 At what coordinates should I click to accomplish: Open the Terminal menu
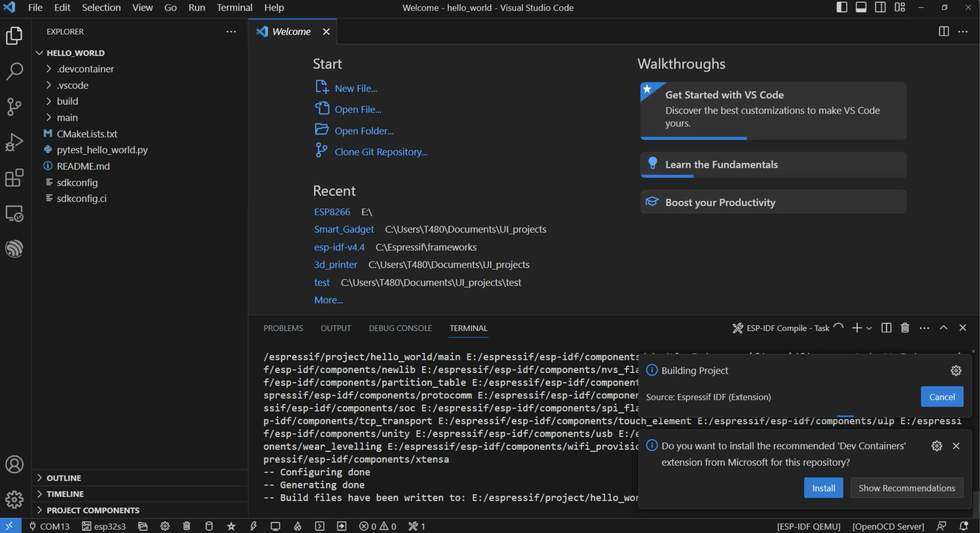click(234, 8)
